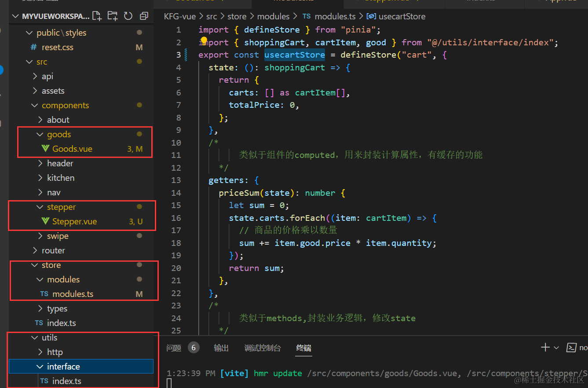588x388 pixels.
Task: Open reset.css in public styles
Action: point(57,47)
